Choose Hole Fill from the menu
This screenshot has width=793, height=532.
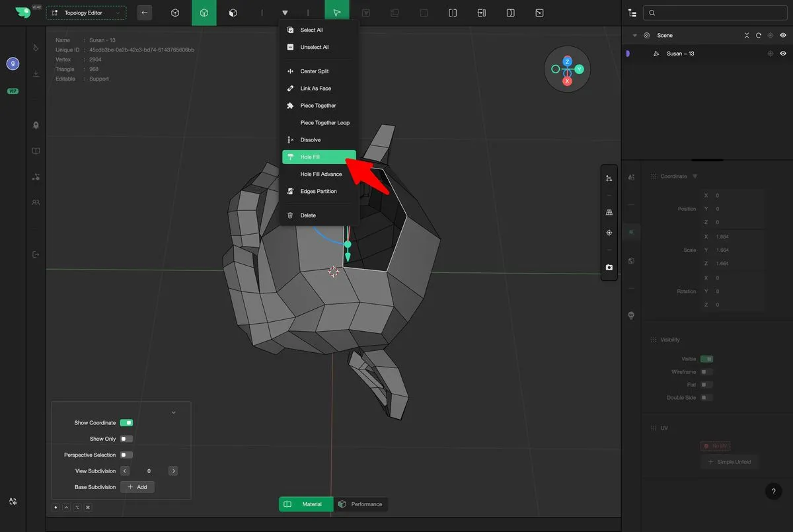point(319,157)
